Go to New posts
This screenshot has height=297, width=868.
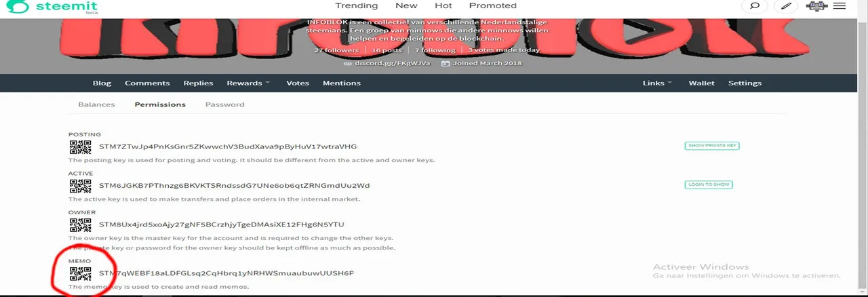coord(406,5)
